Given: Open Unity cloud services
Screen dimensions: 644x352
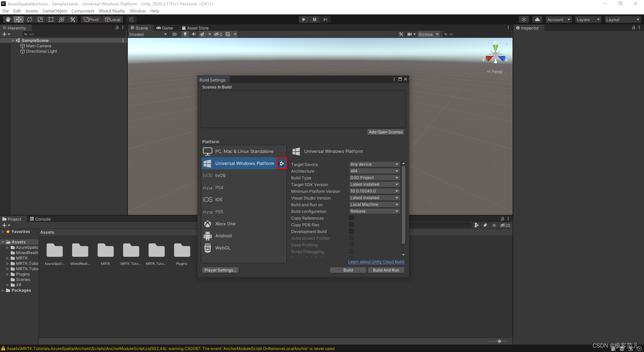Looking at the screenshot, I should (537, 19).
